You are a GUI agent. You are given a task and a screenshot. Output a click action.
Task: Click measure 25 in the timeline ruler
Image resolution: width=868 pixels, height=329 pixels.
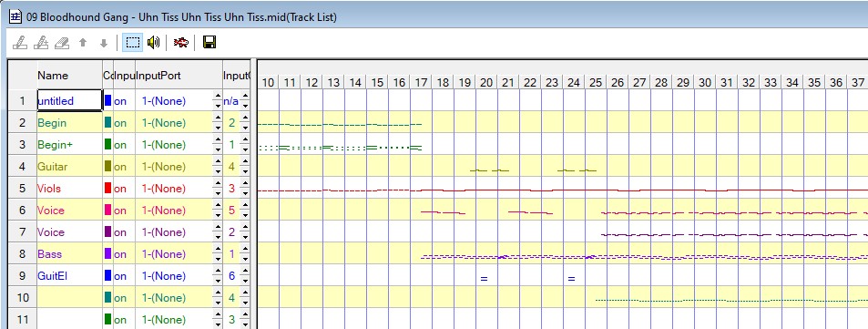point(595,83)
